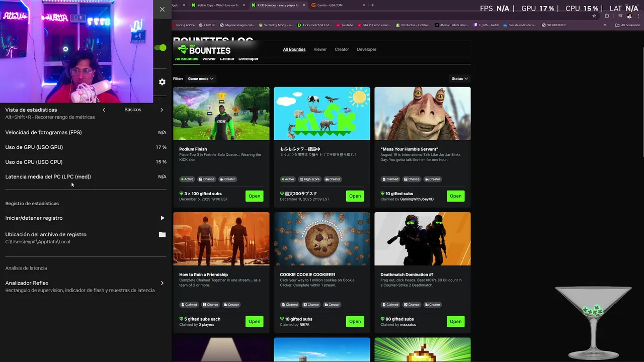Click the Velocidad de fotogramas (FPS) row

[x=86, y=133]
